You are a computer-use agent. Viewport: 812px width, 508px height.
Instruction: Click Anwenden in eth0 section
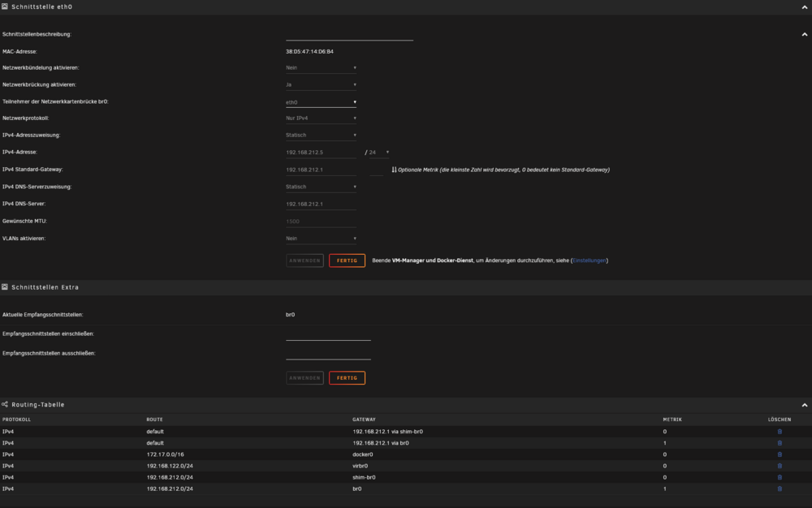point(305,260)
